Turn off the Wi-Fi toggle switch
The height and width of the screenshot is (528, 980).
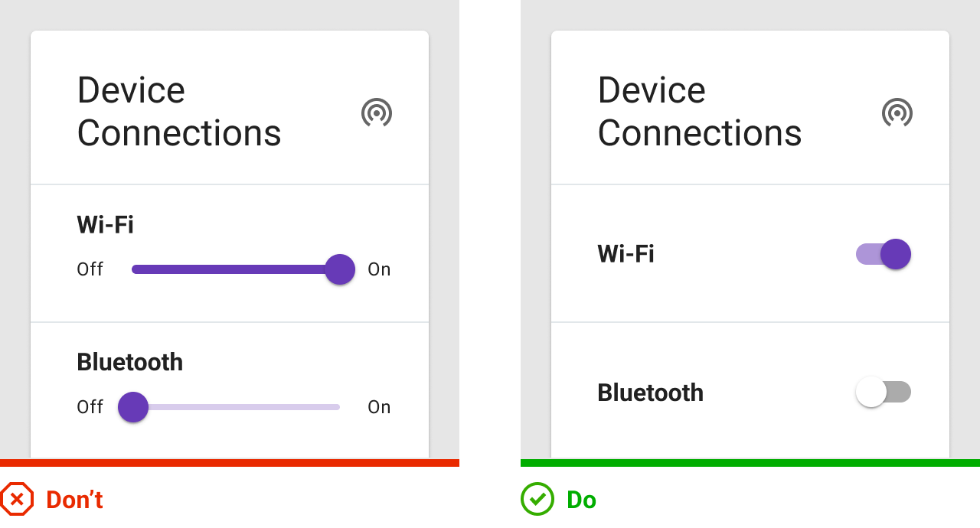coord(884,254)
